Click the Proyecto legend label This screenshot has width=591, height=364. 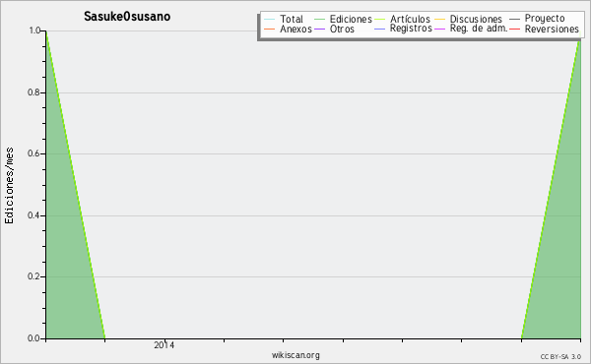coord(545,19)
